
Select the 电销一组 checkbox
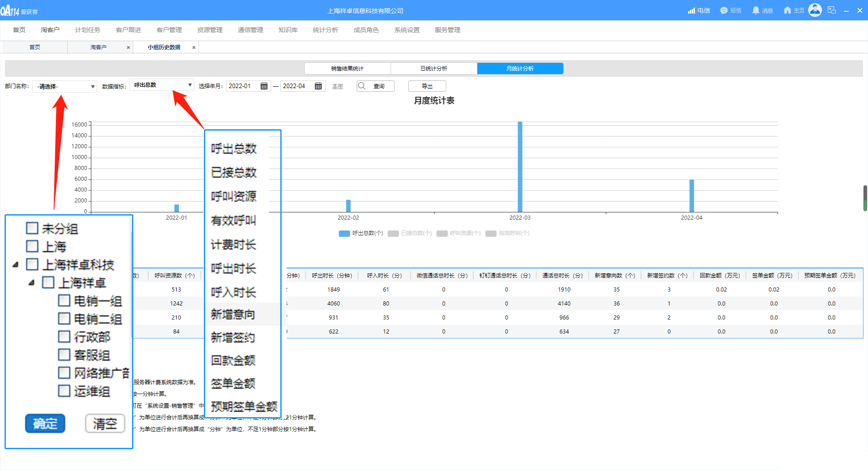pos(64,301)
